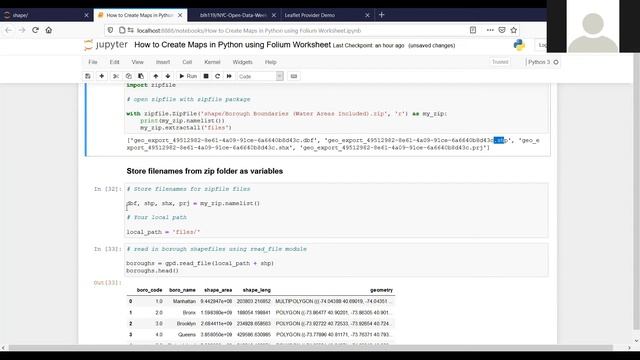Screen dimensions: 640x360
Task: Click the tracking protection shield icon
Action: [x=110, y=30]
